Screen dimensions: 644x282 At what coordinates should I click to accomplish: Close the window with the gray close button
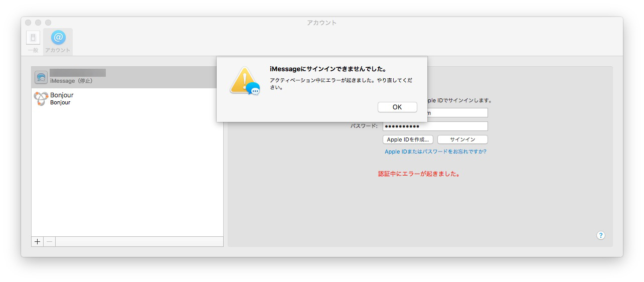click(x=28, y=23)
